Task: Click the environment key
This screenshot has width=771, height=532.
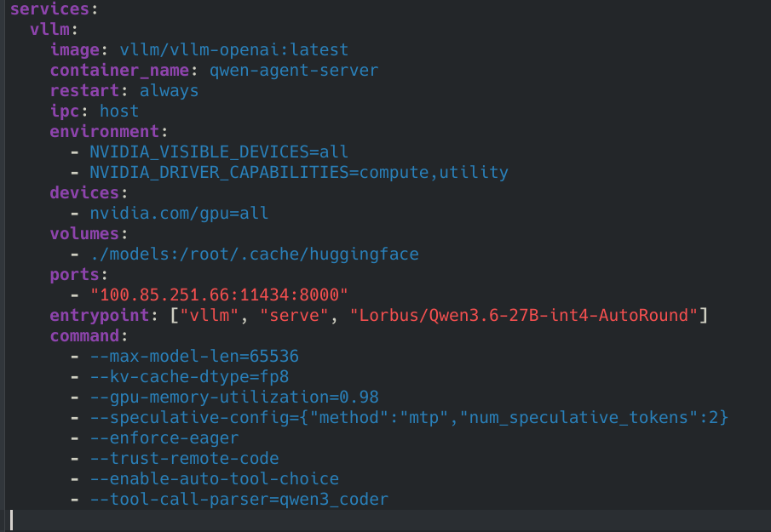Action: [104, 131]
